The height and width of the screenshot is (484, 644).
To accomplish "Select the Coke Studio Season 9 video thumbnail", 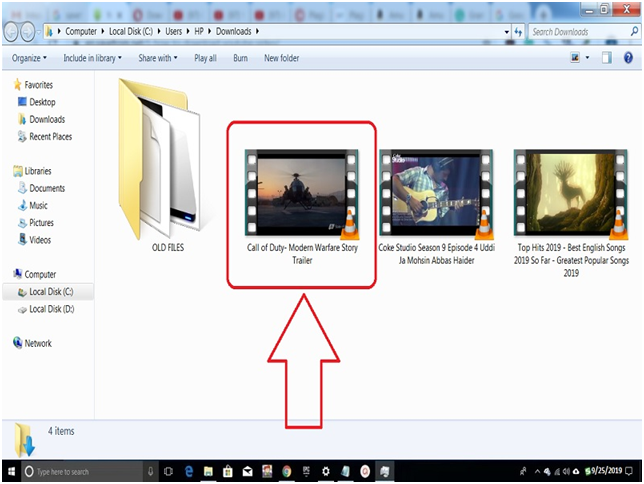I will [436, 194].
